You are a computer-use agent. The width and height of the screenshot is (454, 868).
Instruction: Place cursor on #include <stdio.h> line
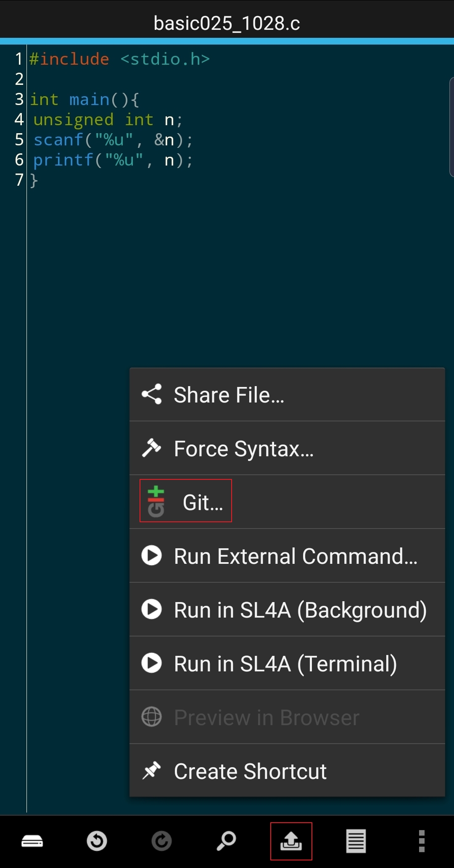(119, 59)
